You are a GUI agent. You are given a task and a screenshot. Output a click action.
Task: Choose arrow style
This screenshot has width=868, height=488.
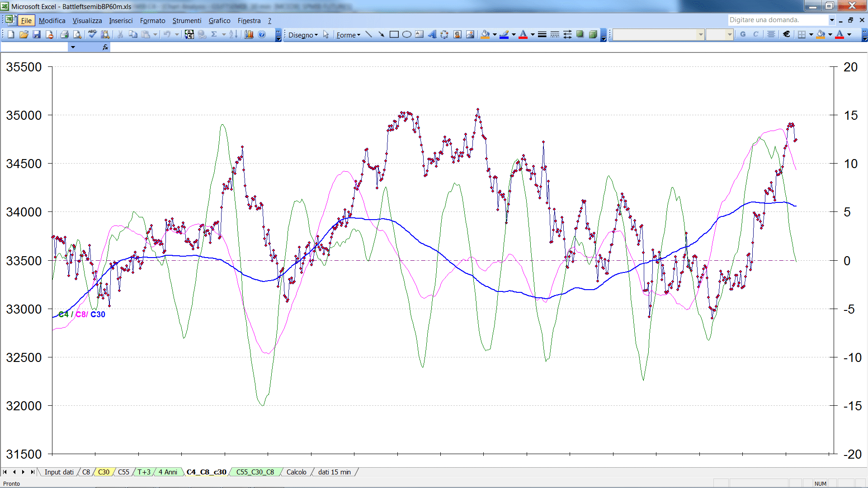(x=567, y=34)
